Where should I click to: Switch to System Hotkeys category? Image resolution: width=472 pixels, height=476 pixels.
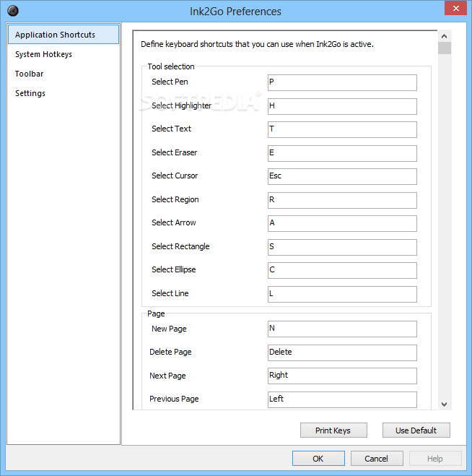[64, 54]
